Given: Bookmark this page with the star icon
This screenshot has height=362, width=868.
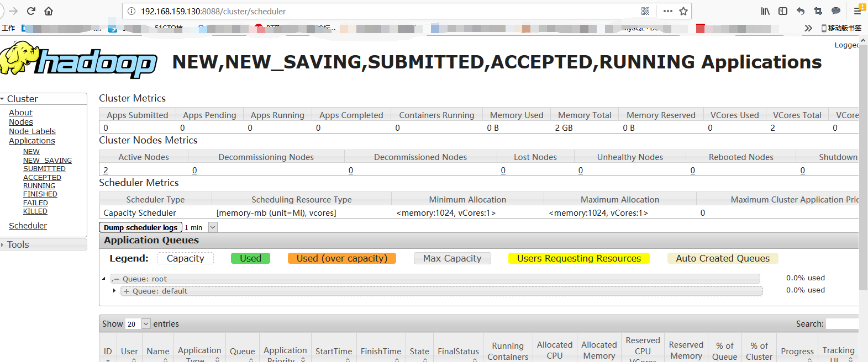Looking at the screenshot, I should [683, 11].
